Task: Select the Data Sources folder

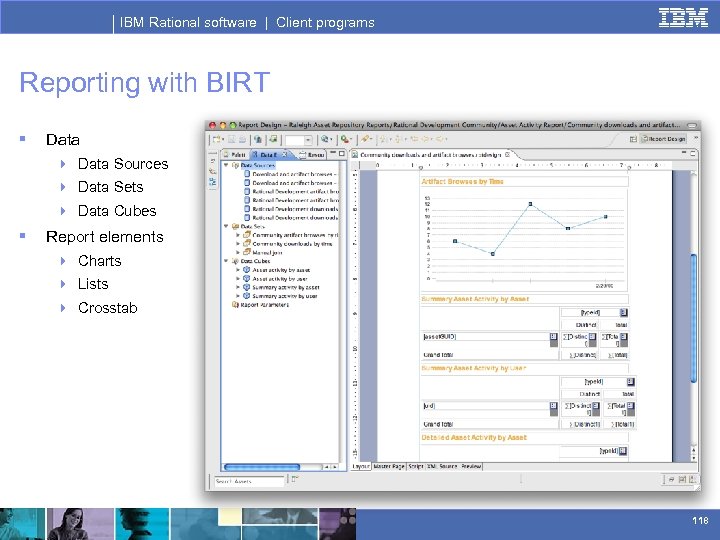Action: point(253,165)
